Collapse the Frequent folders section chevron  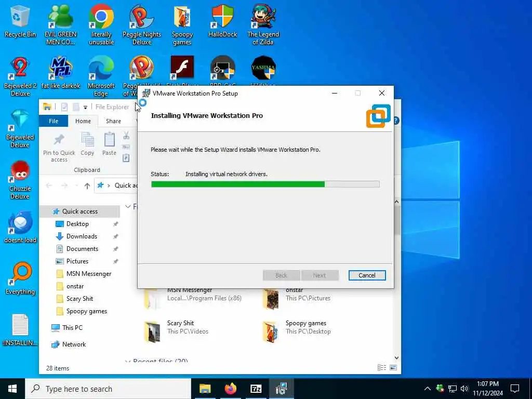(128, 206)
